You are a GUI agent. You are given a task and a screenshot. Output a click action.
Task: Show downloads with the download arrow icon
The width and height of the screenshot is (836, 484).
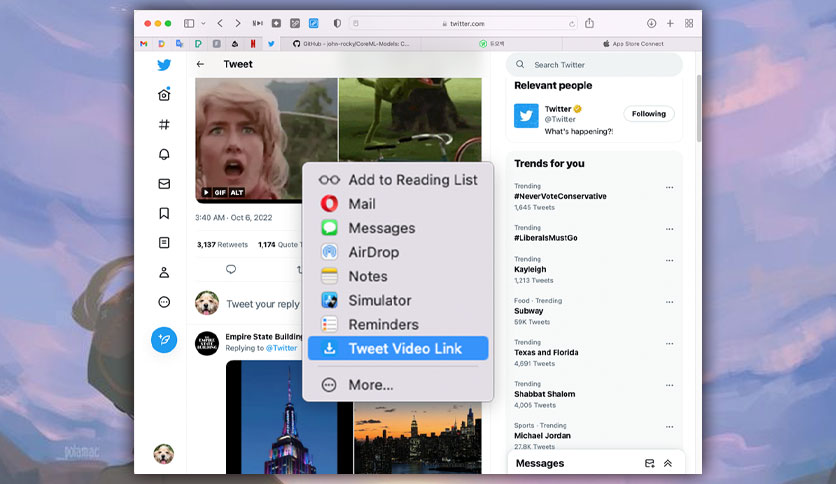click(652, 23)
